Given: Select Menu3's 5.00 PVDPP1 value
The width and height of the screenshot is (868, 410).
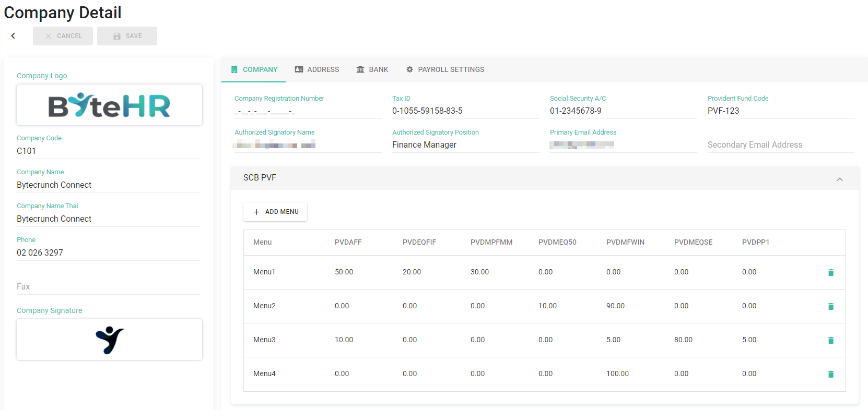Looking at the screenshot, I should (749, 340).
